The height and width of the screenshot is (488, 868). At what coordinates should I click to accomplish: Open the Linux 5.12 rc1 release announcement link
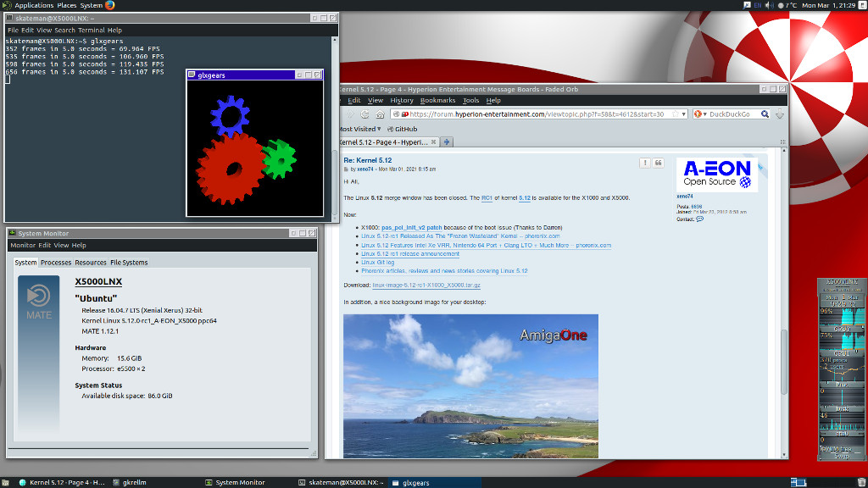pyautogui.click(x=410, y=254)
